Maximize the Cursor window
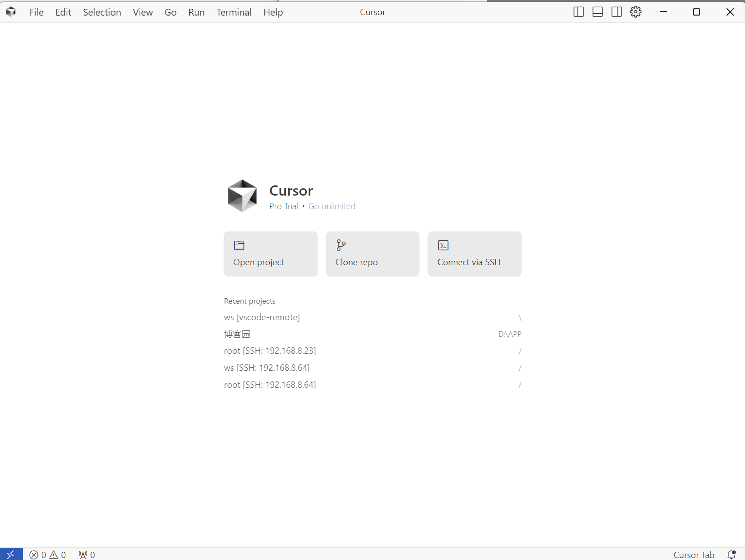This screenshot has height=560, width=745. coord(696,12)
